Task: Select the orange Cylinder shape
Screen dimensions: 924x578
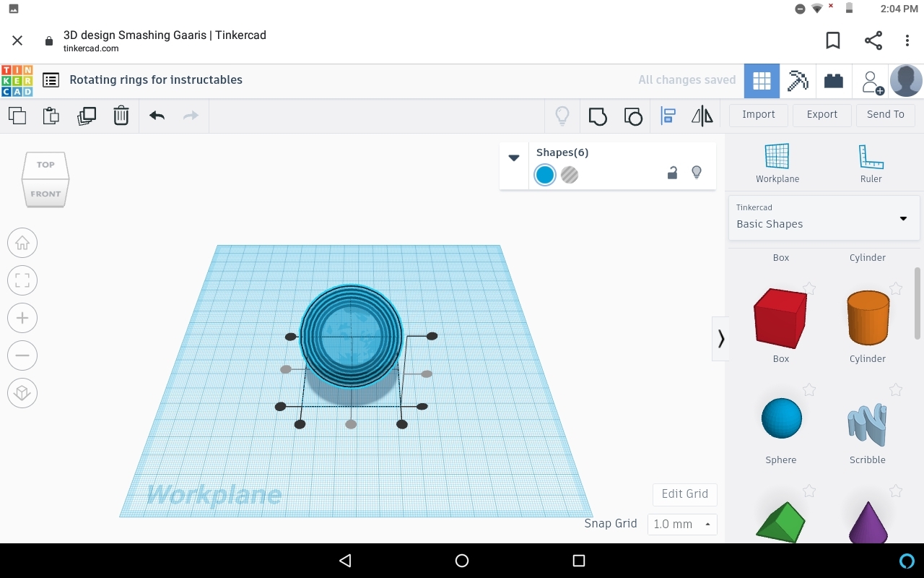Action: click(x=868, y=317)
